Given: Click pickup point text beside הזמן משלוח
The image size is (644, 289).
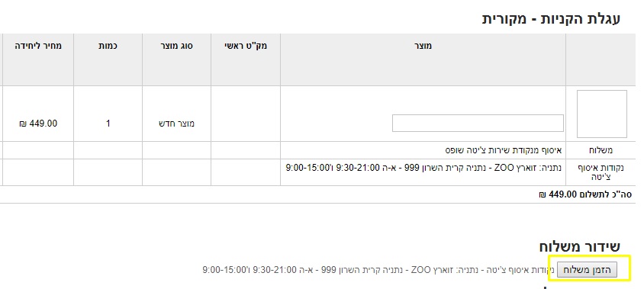Looking at the screenshot, I should pos(378,270).
